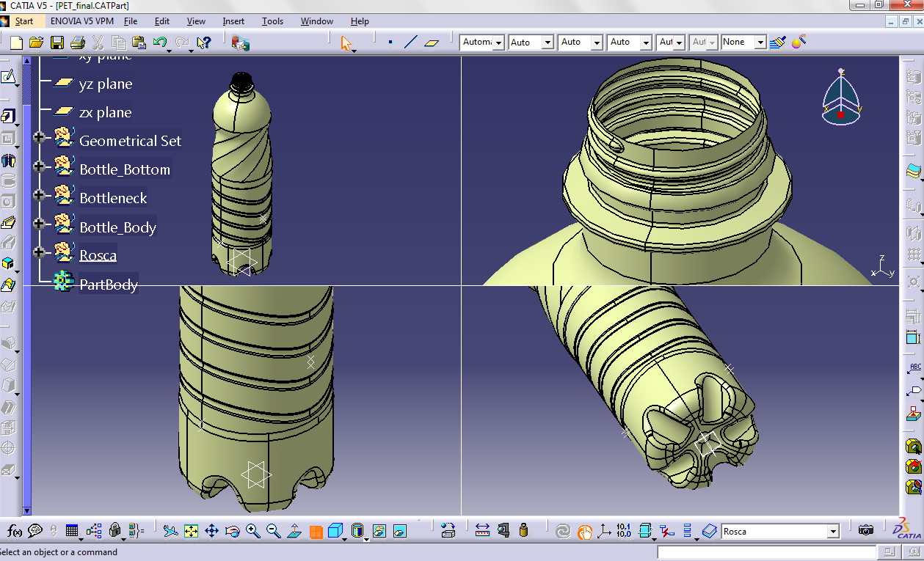
Task: Open the Window menu
Action: (x=317, y=21)
